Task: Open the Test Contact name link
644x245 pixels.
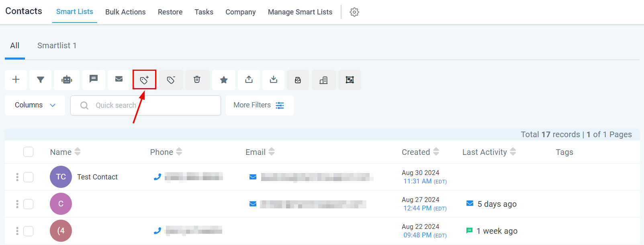Action: point(97,177)
